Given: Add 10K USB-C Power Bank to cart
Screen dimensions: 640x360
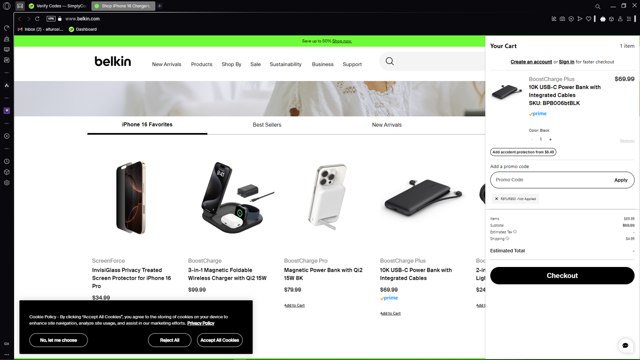Looking at the screenshot, I should (x=390, y=313).
